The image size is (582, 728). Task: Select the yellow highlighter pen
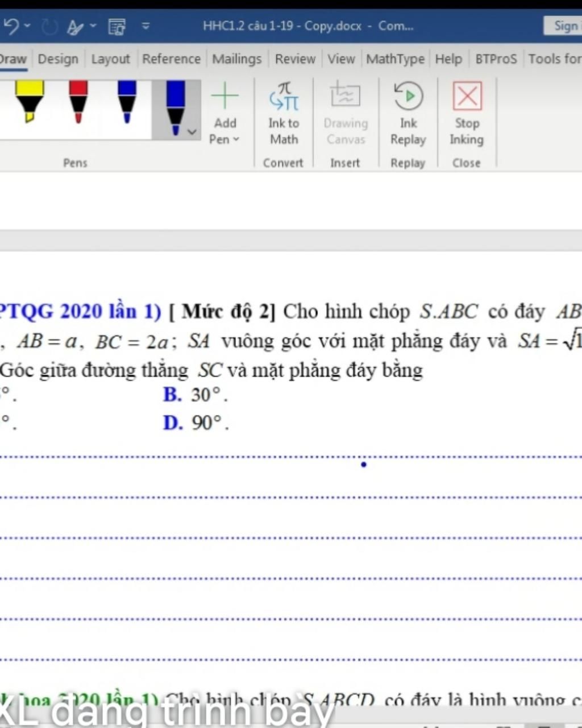pyautogui.click(x=30, y=101)
